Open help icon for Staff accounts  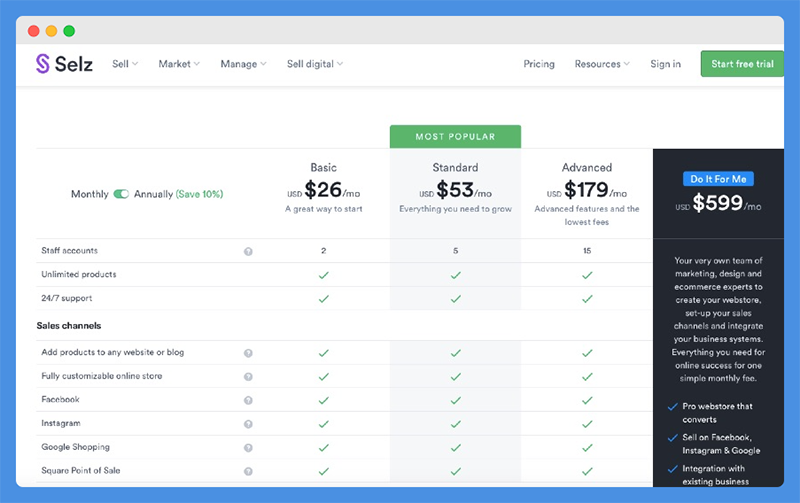coord(248,252)
